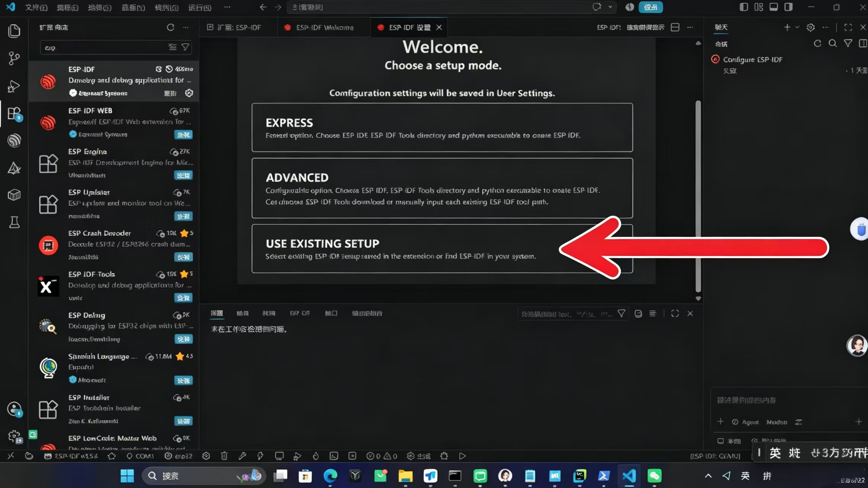Open extensions panel more actions menu

point(186,27)
